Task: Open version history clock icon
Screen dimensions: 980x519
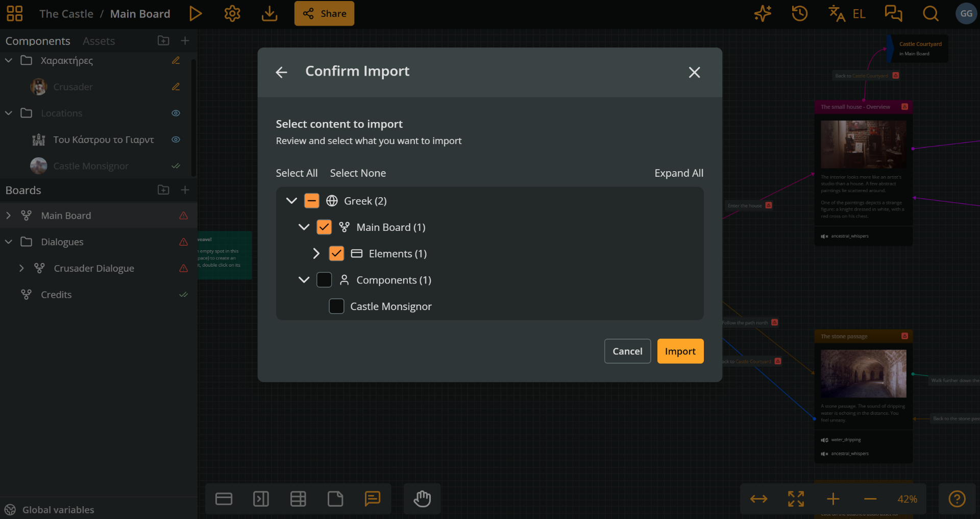Action: click(800, 14)
